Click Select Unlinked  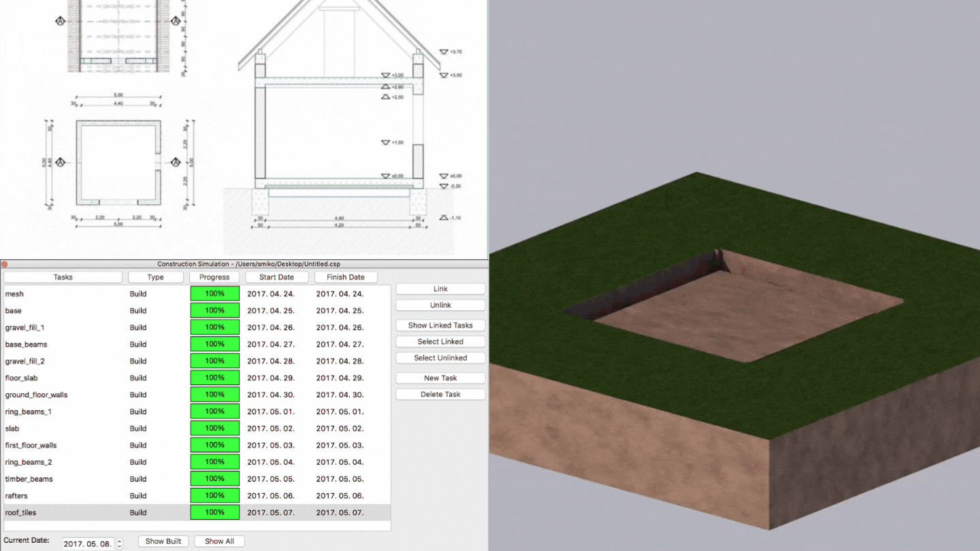click(440, 357)
